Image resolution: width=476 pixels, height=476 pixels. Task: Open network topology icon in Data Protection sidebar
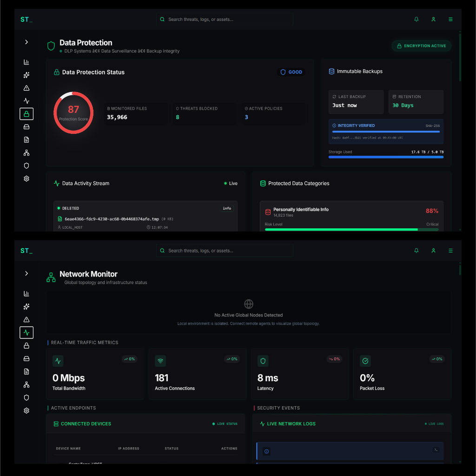(x=26, y=152)
